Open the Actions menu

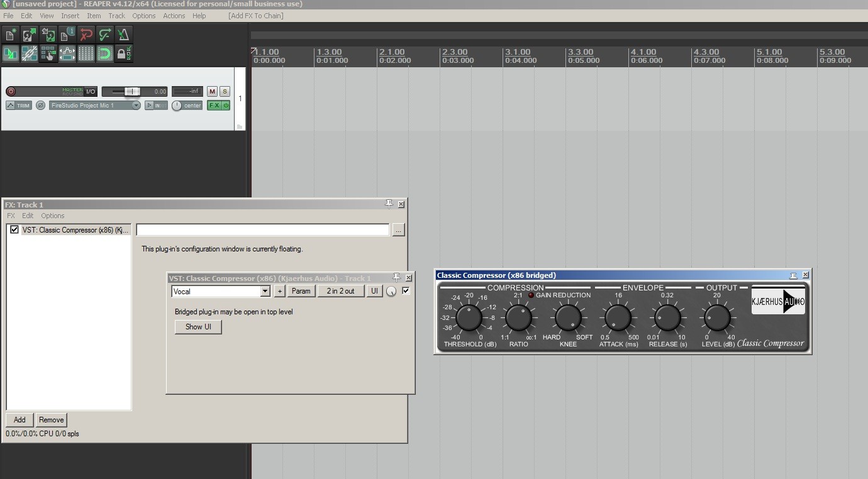174,16
